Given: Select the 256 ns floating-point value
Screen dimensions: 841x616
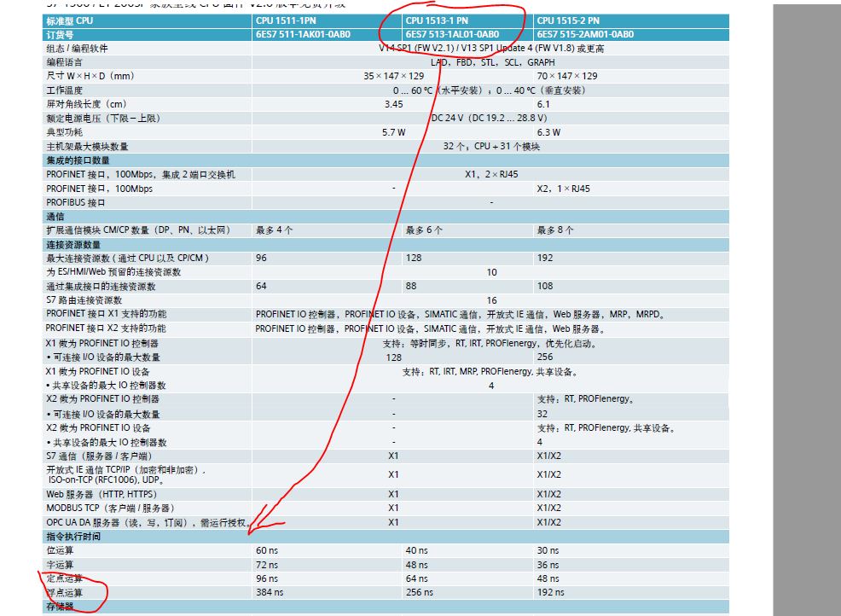Looking at the screenshot, I should (419, 592).
